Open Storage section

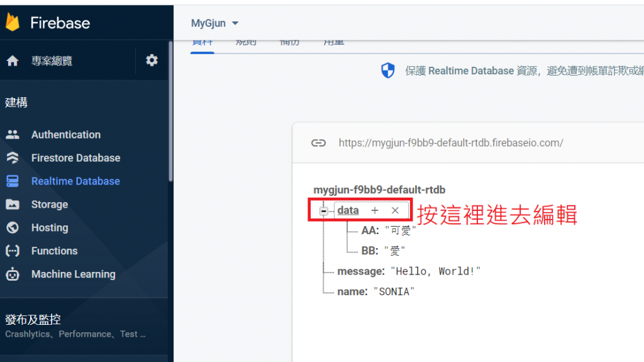(50, 205)
